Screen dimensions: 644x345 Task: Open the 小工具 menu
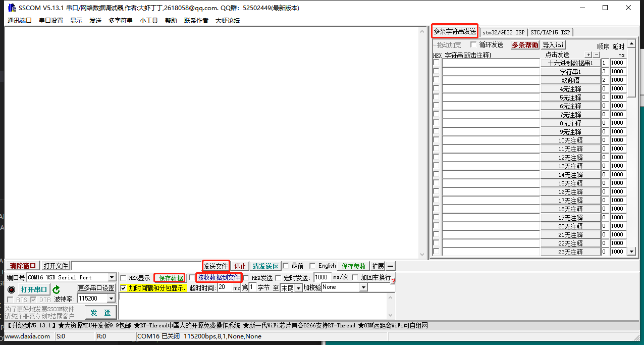(149, 21)
